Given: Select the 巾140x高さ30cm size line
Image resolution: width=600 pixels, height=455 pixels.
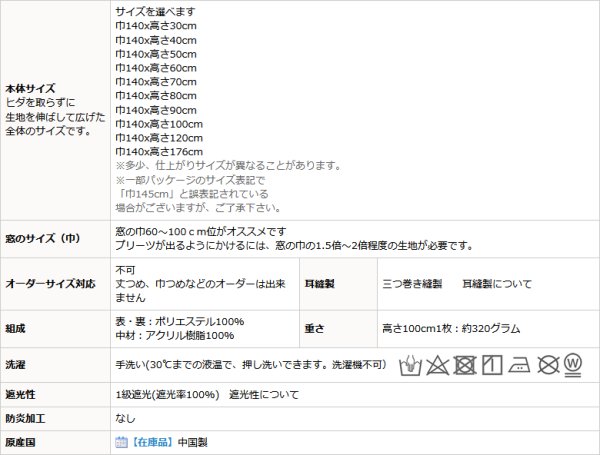Looking at the screenshot, I should coord(156,26).
